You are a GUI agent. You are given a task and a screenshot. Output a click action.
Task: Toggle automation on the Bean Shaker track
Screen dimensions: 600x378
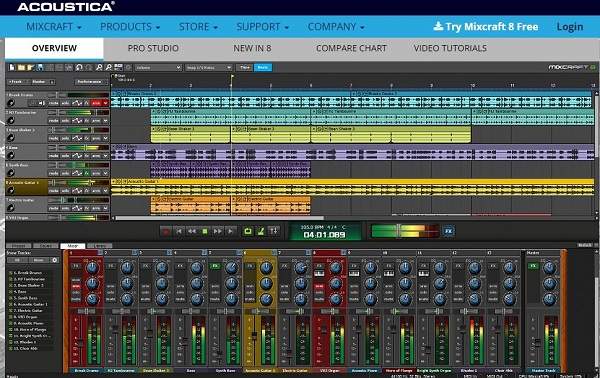click(x=77, y=138)
